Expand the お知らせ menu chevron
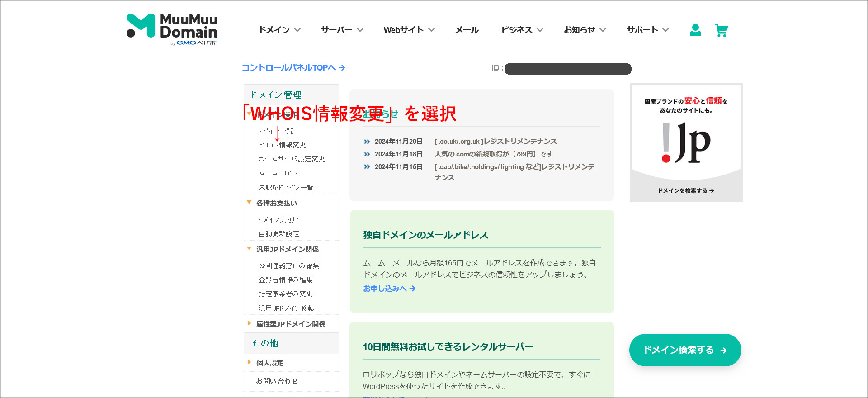The width and height of the screenshot is (868, 398). click(603, 30)
